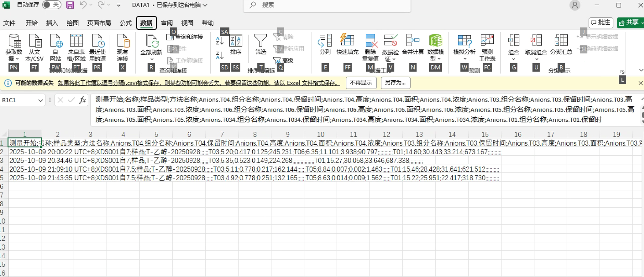The width and height of the screenshot is (644, 277).
Task: Click the From Text/CSV (从文本/CSV) icon
Action: pos(35,41)
